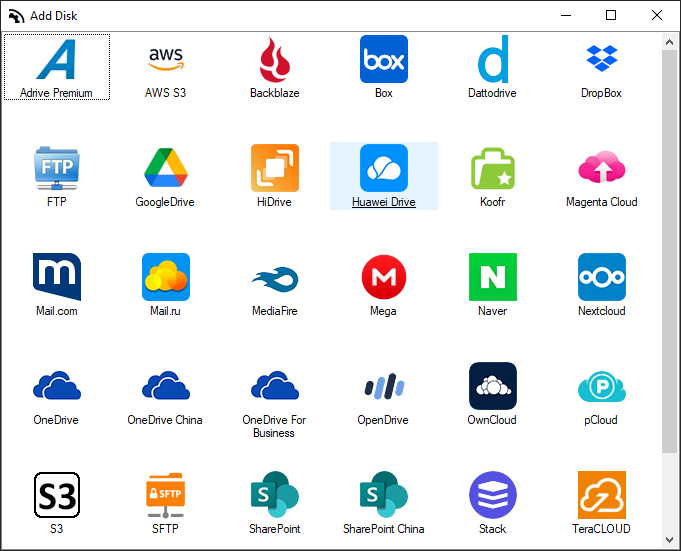This screenshot has height=551, width=681.
Task: Click the vertical scrollbar thumb
Action: (670, 250)
